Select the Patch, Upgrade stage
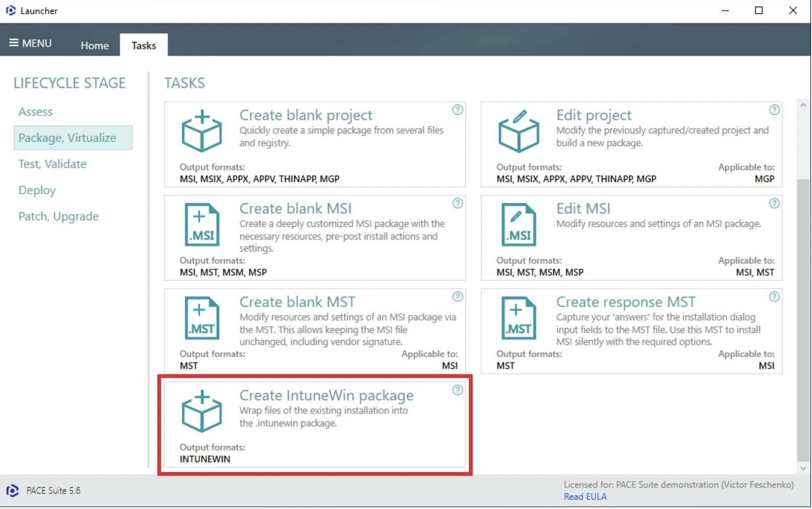Viewport: 812px width, 509px height. (x=59, y=216)
